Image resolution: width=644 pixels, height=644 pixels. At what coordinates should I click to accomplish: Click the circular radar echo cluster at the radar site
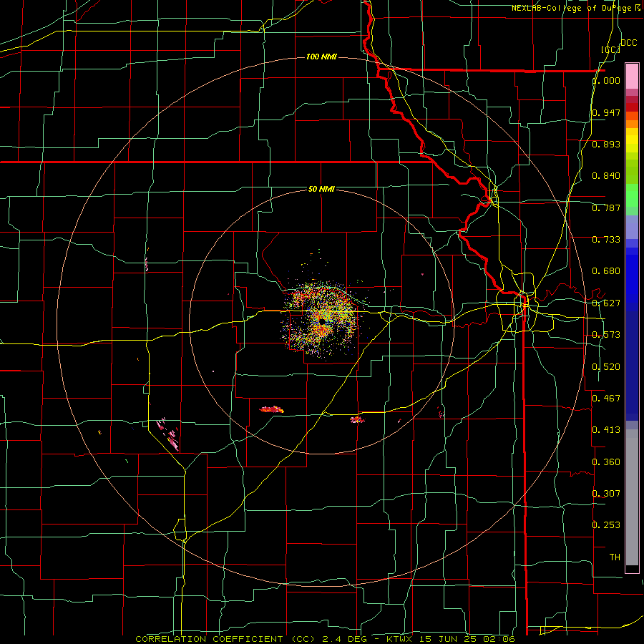coord(322,320)
